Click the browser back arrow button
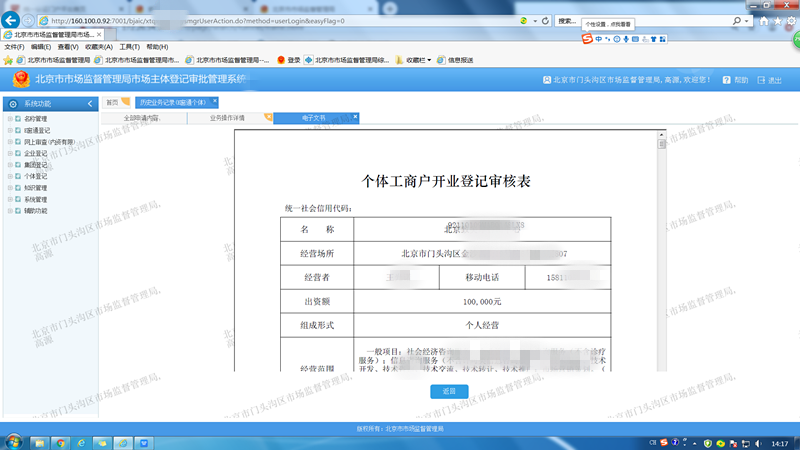Viewport: 800px width, 450px height. pos(12,20)
